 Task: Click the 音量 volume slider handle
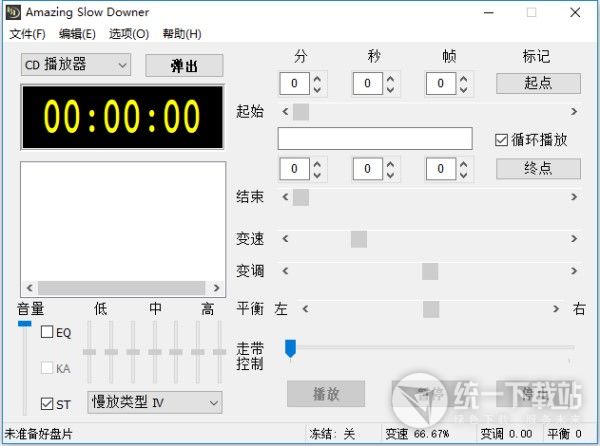click(x=24, y=324)
